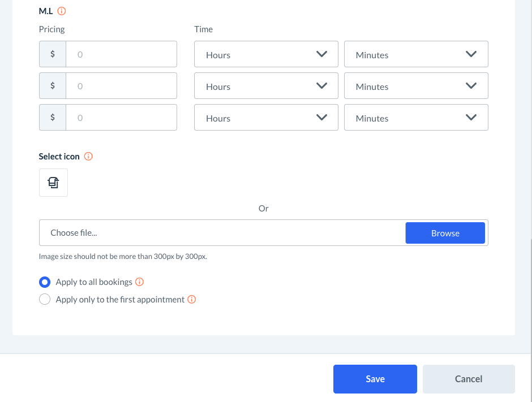This screenshot has height=402, width=532.
Task: Click the Browse button
Action: [x=445, y=233]
